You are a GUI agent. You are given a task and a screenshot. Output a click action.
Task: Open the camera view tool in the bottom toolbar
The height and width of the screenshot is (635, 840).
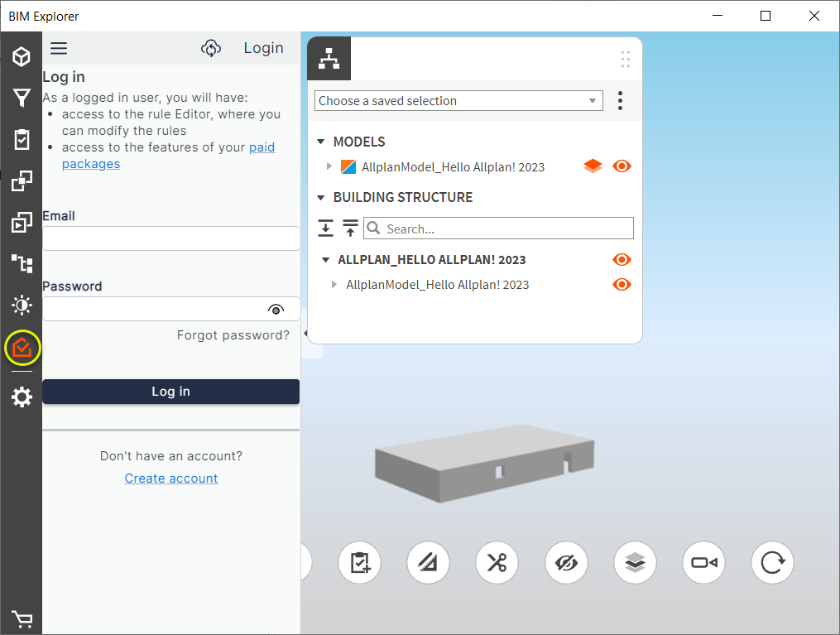704,562
